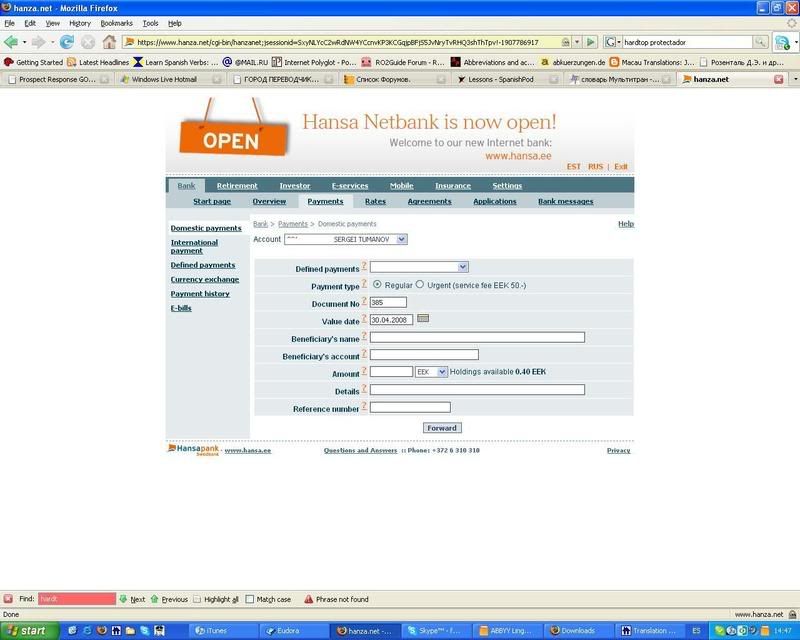Open the E-services section tab

[x=349, y=186]
